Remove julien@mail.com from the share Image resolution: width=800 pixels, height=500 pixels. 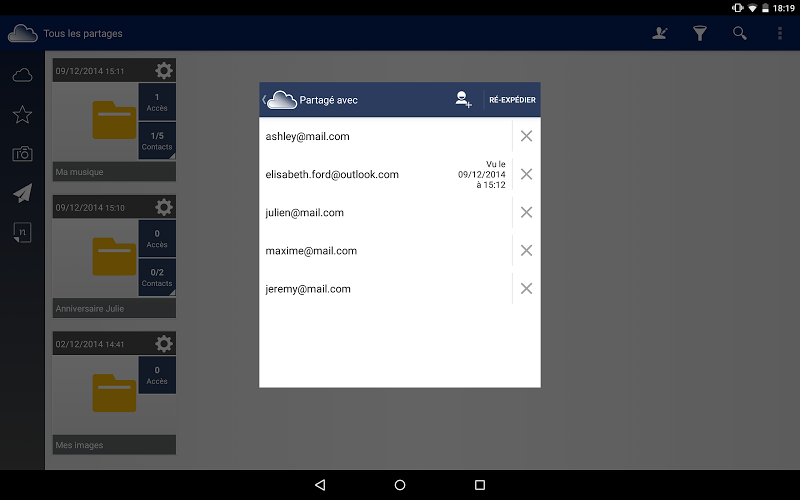526,212
